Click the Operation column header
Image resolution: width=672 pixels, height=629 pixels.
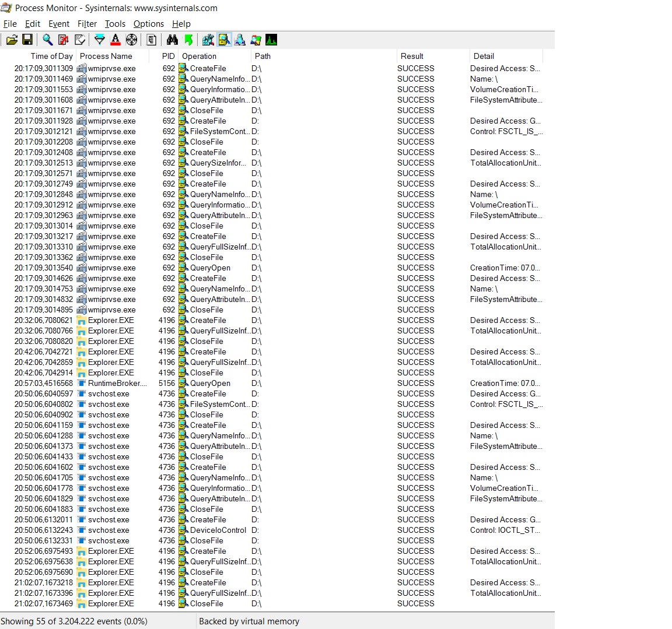pyautogui.click(x=199, y=56)
